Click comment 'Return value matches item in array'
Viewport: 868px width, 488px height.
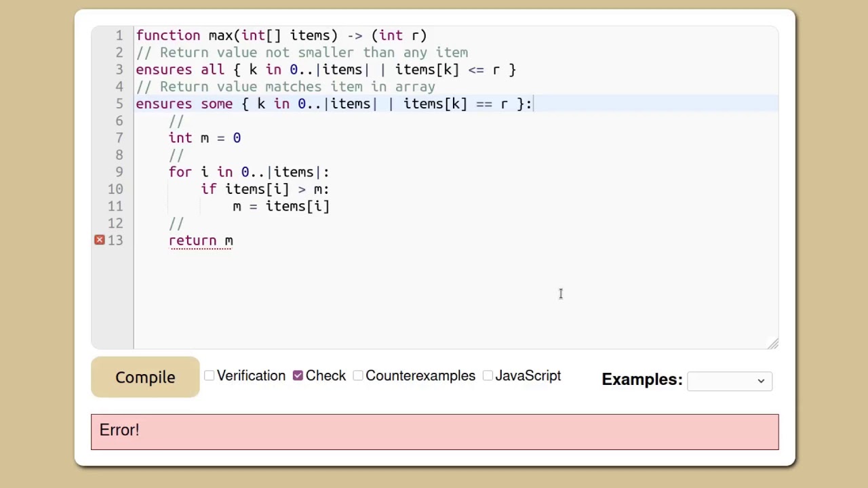coord(285,87)
